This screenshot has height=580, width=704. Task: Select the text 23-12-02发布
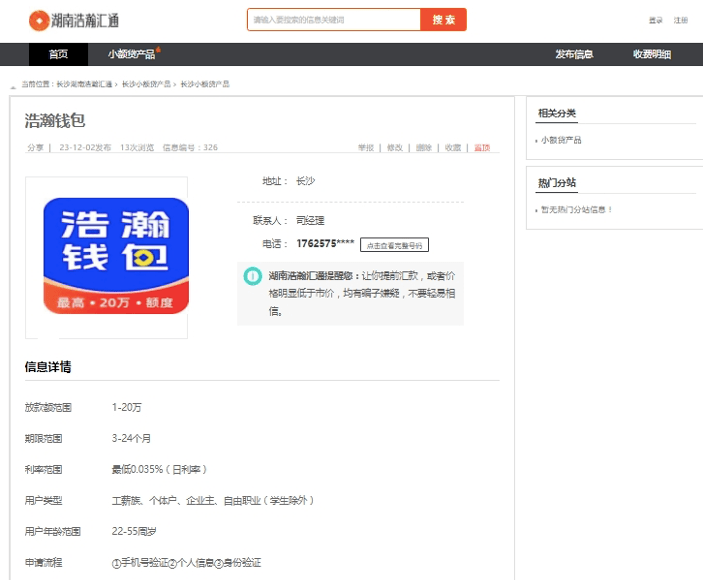(x=85, y=147)
